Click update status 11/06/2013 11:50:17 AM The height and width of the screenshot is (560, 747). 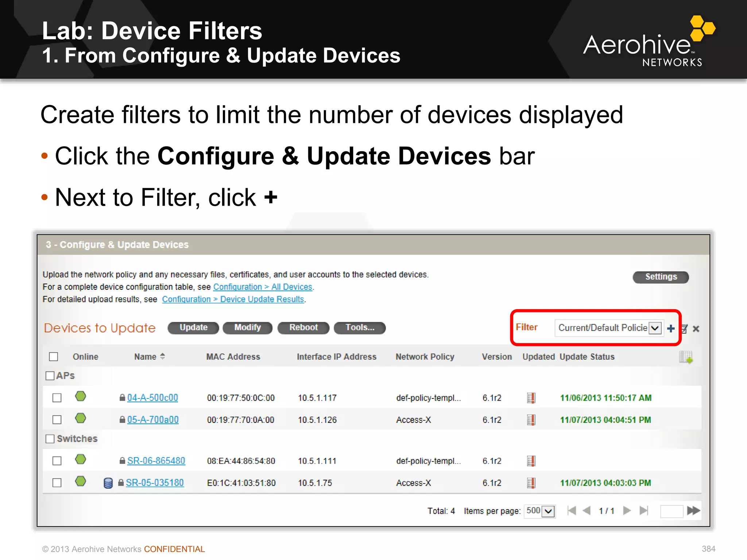606,398
